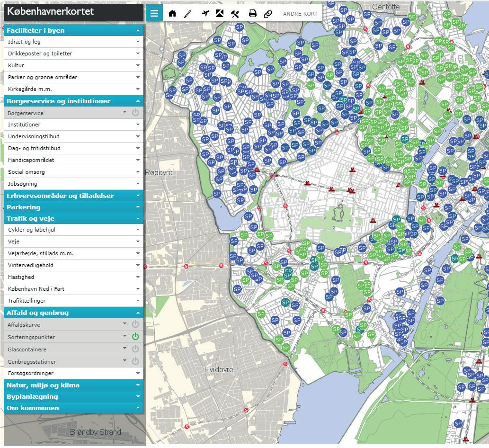Open the small arrow beside Genbrugsstationer
Image resolution: width=489 pixels, height=448 pixels.
[x=125, y=360]
